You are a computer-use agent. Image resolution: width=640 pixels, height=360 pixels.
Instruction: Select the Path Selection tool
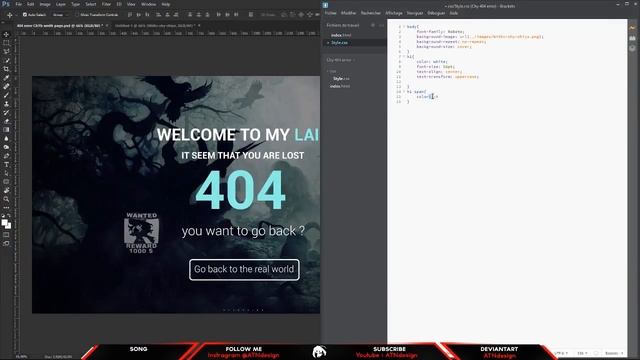6,173
